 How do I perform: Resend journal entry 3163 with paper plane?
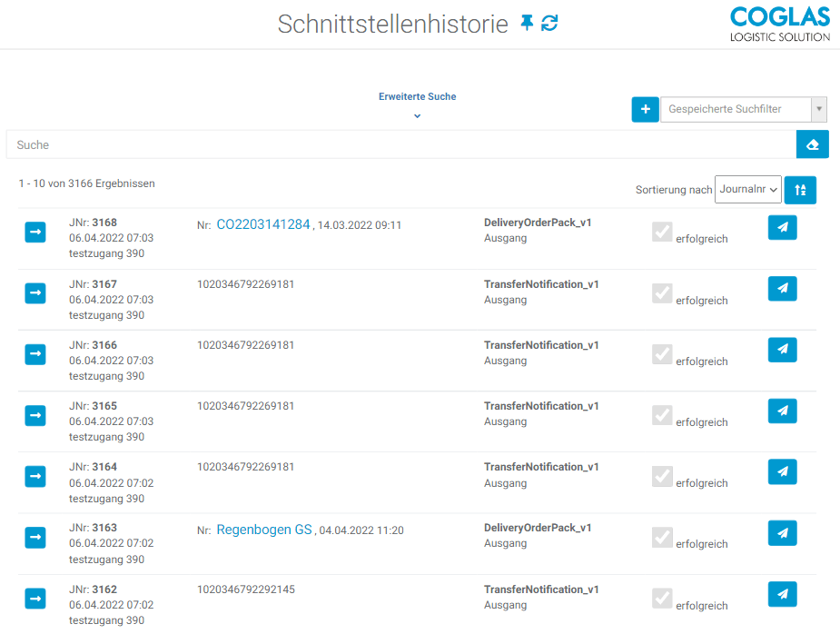pos(782,533)
